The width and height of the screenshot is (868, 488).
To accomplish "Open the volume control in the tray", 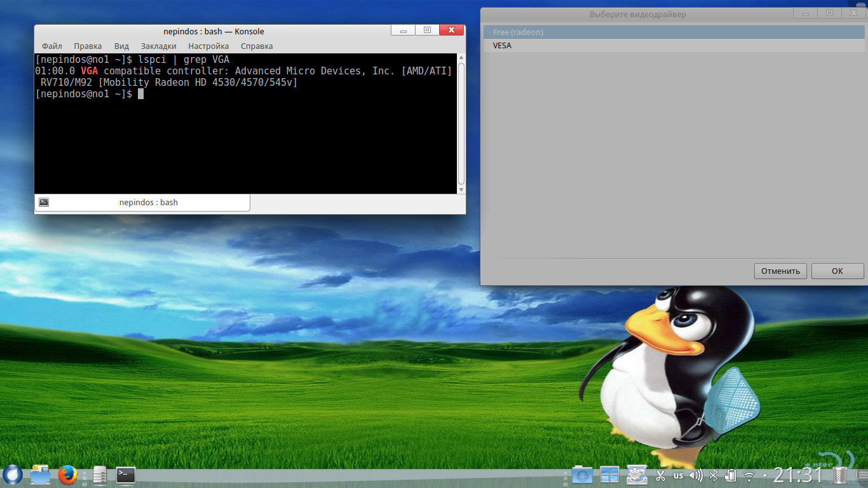I will pyautogui.click(x=696, y=475).
